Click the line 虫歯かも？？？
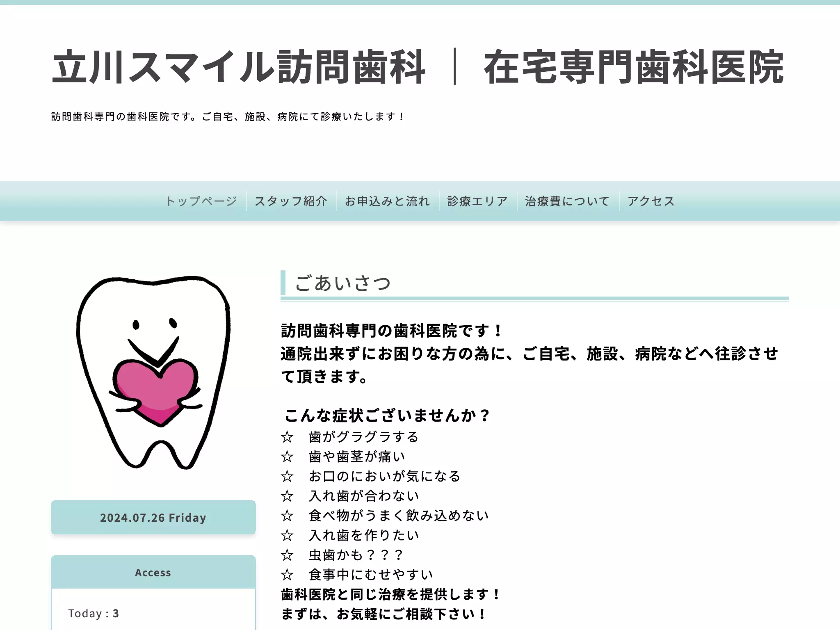This screenshot has height=630, width=840. click(356, 555)
